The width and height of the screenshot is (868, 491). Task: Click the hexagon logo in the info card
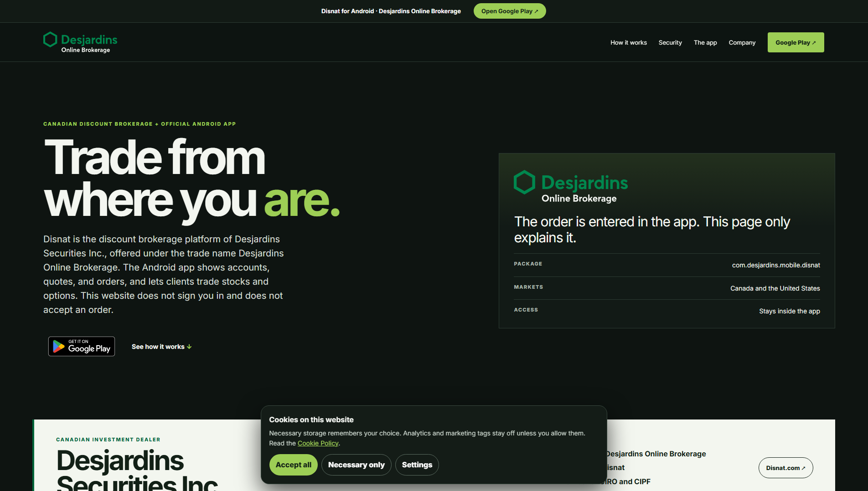[524, 182]
